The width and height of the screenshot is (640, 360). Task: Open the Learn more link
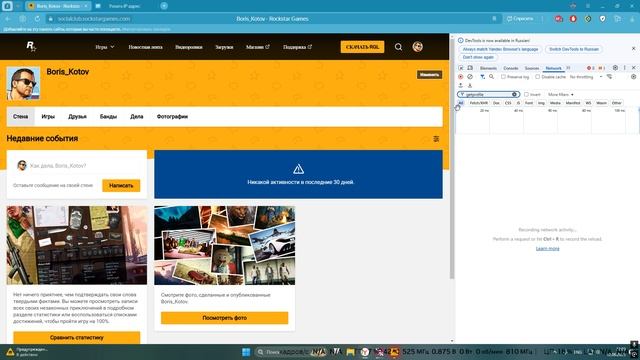point(547,249)
